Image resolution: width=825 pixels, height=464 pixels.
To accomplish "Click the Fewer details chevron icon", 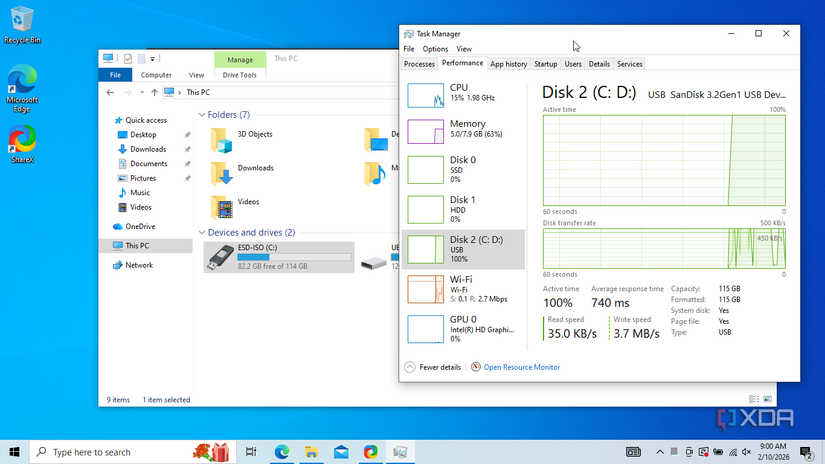I will 410,367.
